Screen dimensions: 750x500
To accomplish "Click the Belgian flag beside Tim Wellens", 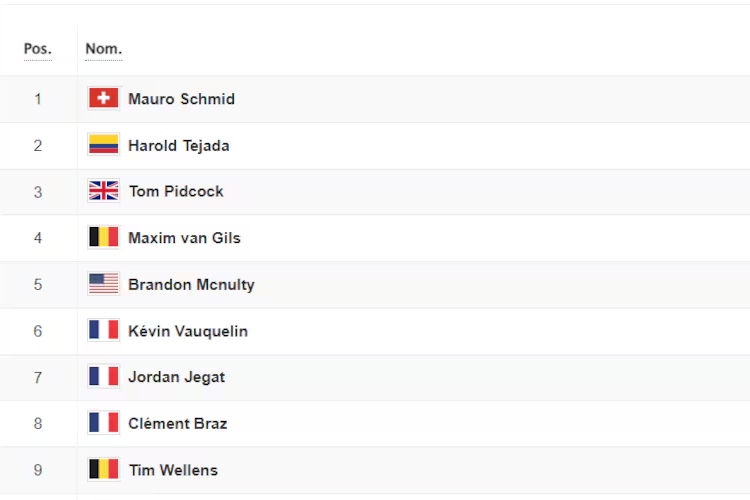I will tap(103, 469).
